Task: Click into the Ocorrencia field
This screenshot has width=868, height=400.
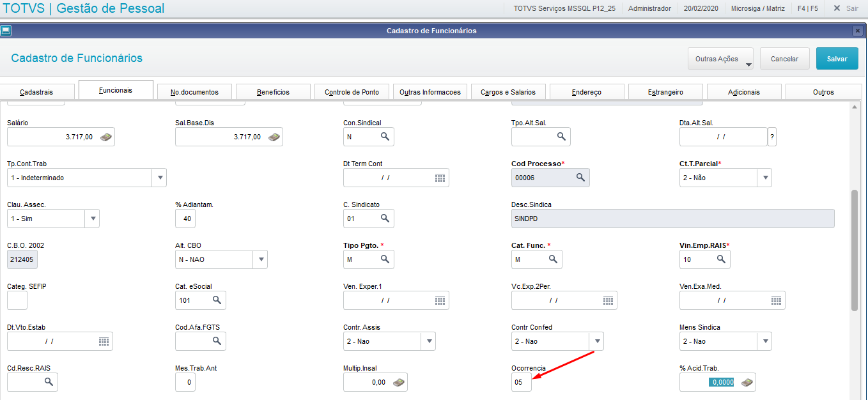Action: 522,382
